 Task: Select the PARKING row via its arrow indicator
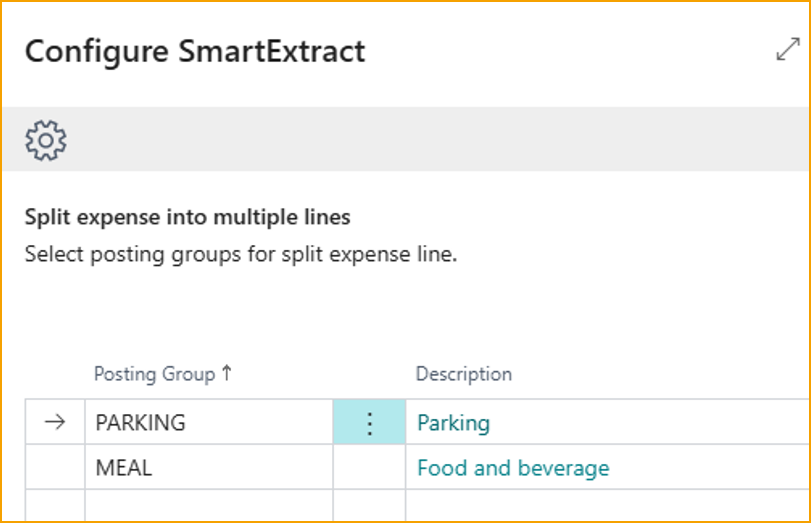pyautogui.click(x=56, y=423)
